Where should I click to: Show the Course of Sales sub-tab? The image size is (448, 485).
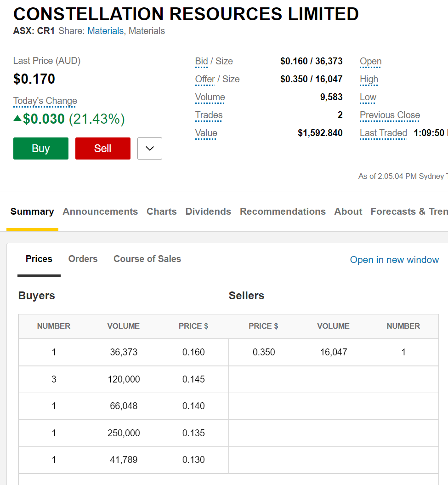(147, 259)
